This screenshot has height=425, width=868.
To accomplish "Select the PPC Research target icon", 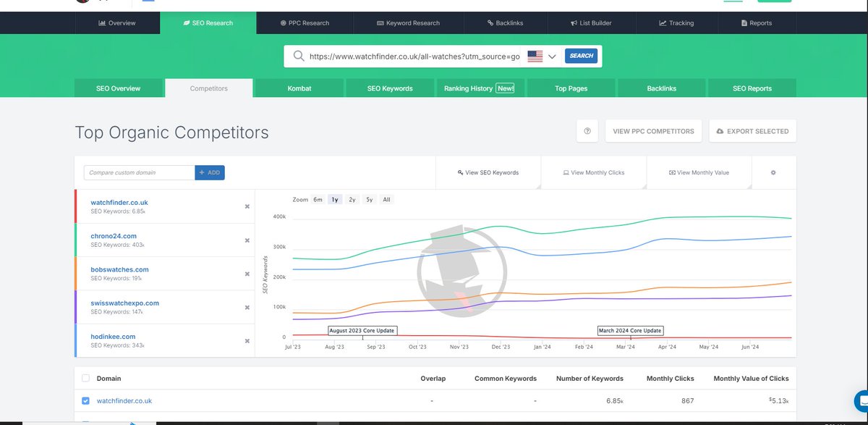I will point(281,22).
